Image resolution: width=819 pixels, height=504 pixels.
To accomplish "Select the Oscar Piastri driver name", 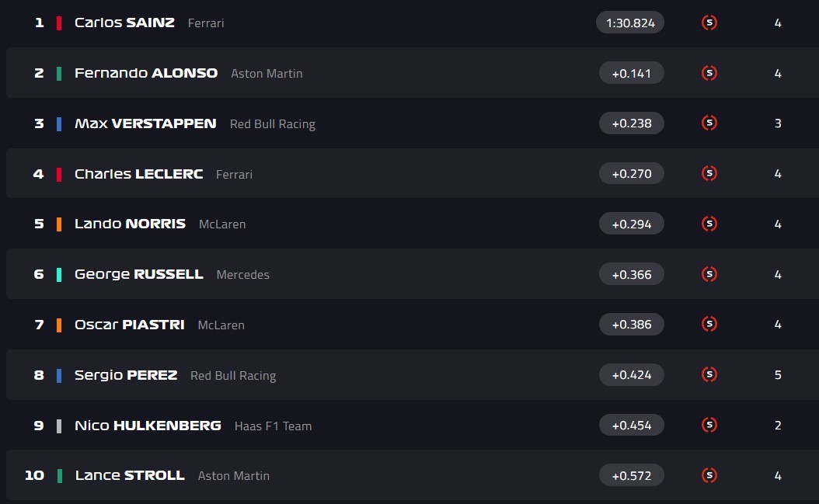I will [129, 325].
